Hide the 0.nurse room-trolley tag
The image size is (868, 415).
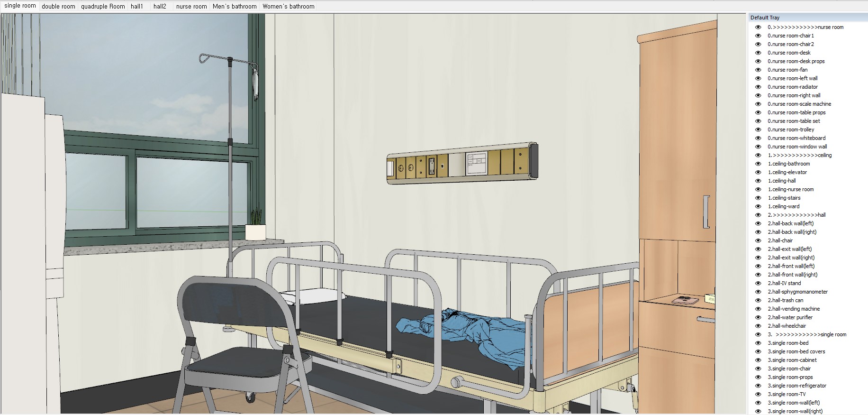[758, 129]
